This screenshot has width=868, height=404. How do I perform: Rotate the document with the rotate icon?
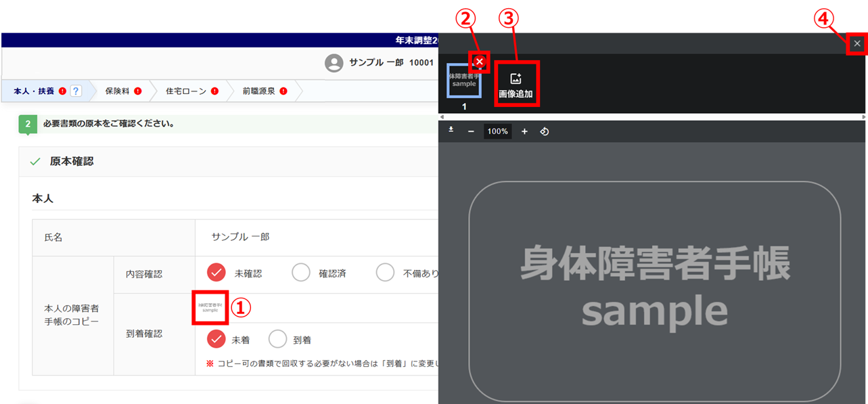coord(545,131)
